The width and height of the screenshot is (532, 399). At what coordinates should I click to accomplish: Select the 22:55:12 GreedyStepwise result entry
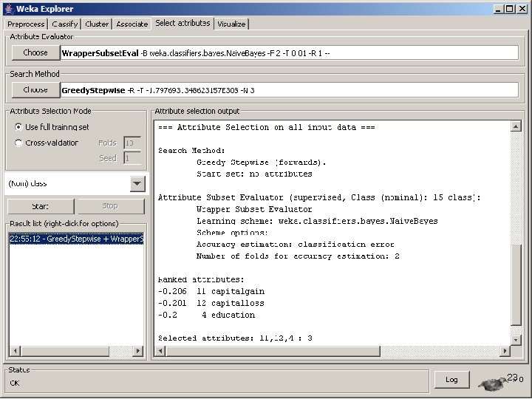click(76, 239)
